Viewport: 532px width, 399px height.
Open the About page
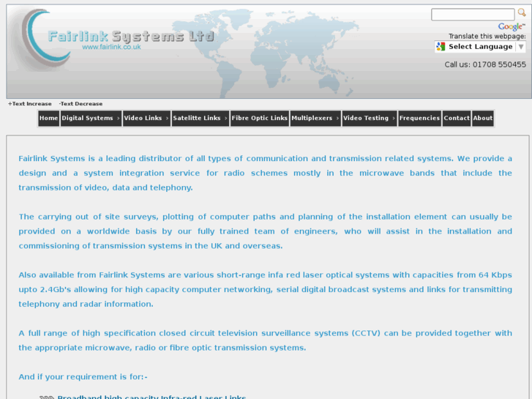click(483, 118)
